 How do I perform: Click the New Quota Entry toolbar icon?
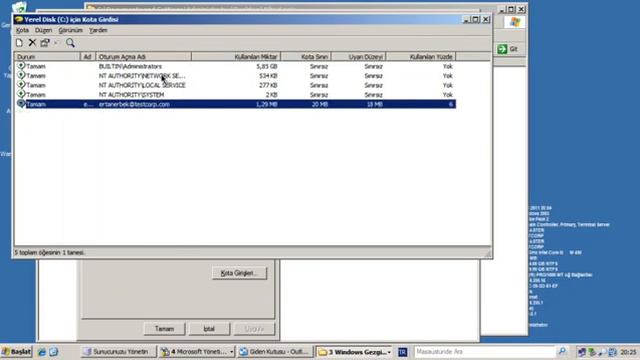[19, 43]
